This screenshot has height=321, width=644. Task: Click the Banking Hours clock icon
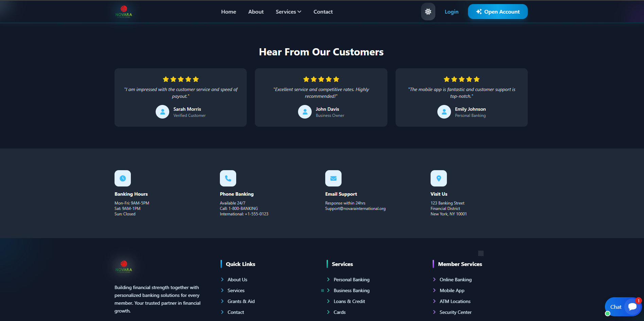click(x=123, y=178)
